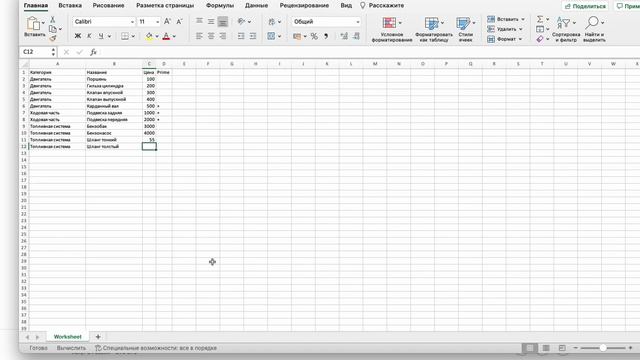Click the wrap text icon
This screenshot has width=640, height=360.
(272, 21)
